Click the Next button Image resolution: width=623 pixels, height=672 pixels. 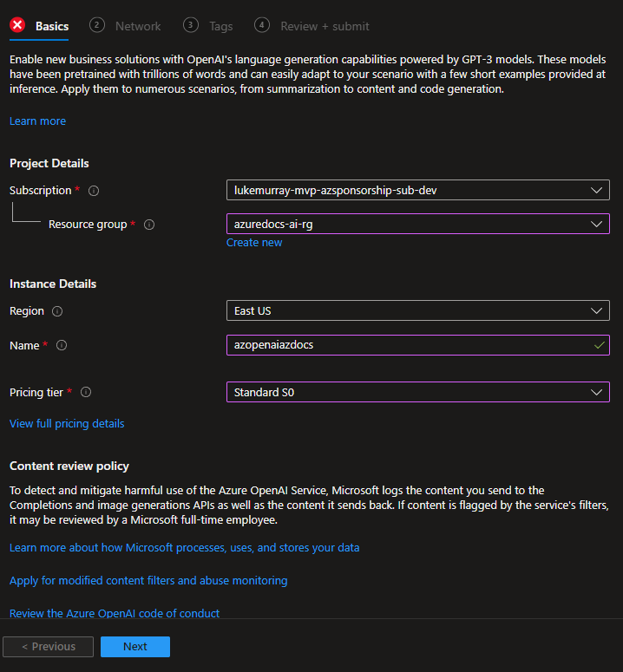pos(135,646)
